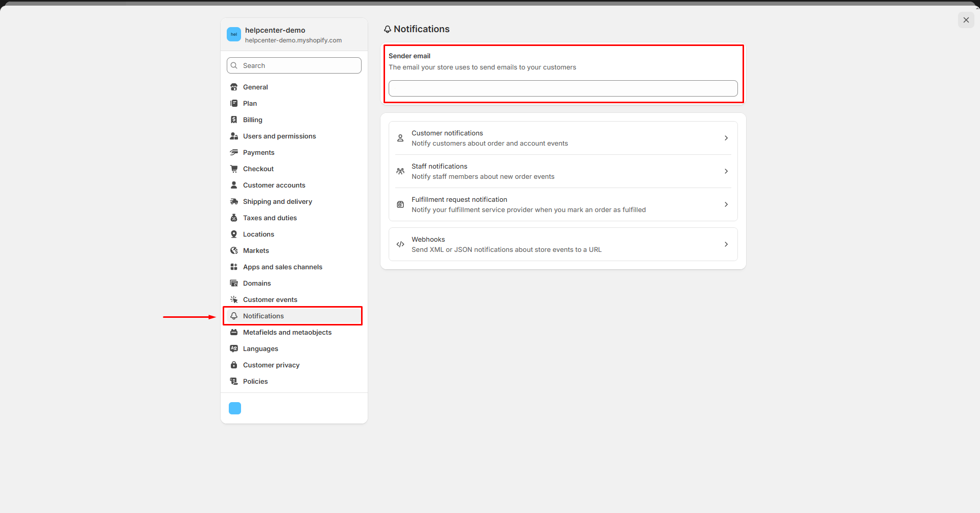This screenshot has width=980, height=513.
Task: Expand Fulfillment request notification chevron
Action: (x=726, y=204)
